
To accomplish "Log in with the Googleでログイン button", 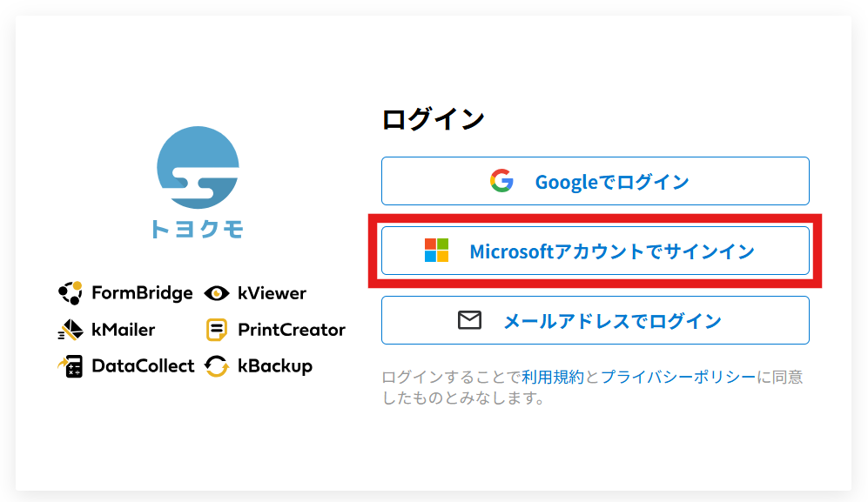I will tap(595, 181).
